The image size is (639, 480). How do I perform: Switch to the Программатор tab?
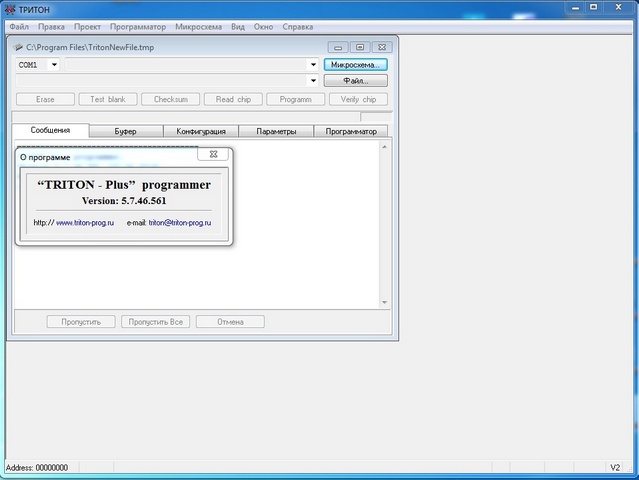[351, 132]
